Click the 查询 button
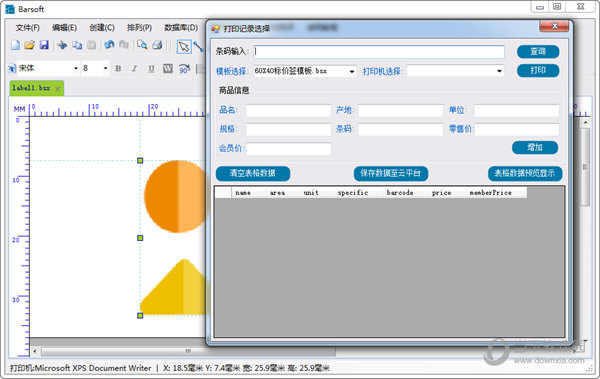The height and width of the screenshot is (379, 600). click(538, 51)
